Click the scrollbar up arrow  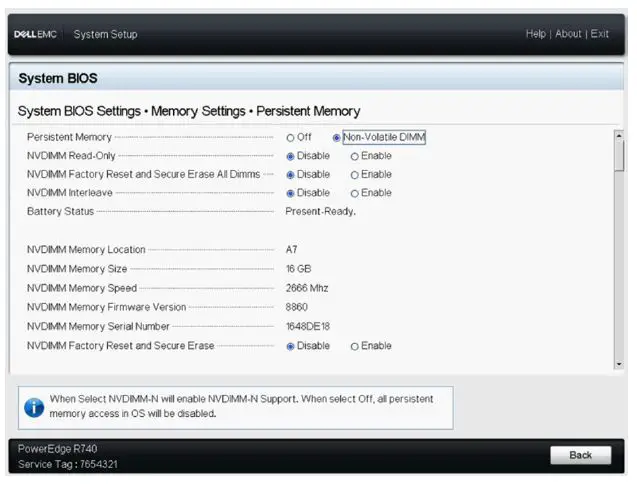[619, 136]
